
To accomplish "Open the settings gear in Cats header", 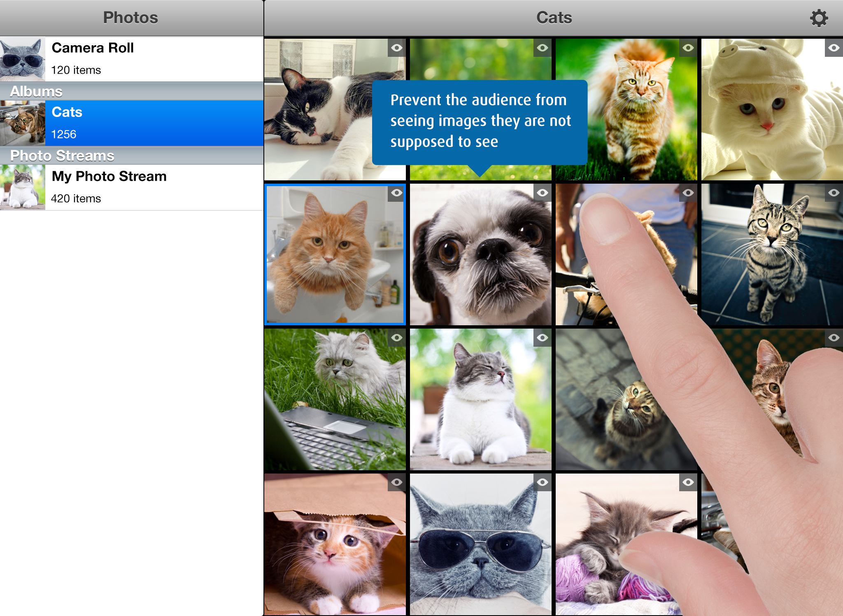I will (x=819, y=18).
